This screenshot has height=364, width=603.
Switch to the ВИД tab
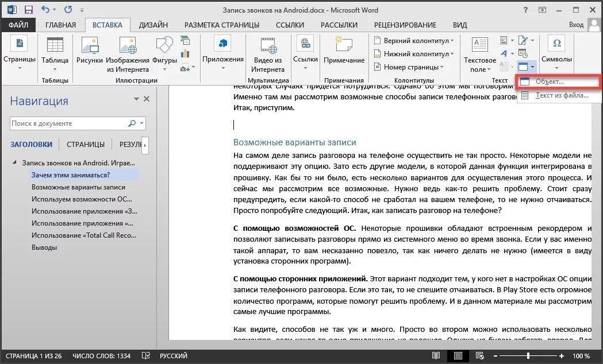pyautogui.click(x=460, y=25)
